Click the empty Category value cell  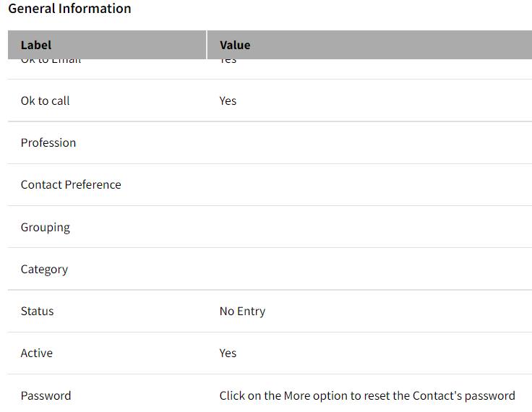pos(369,269)
